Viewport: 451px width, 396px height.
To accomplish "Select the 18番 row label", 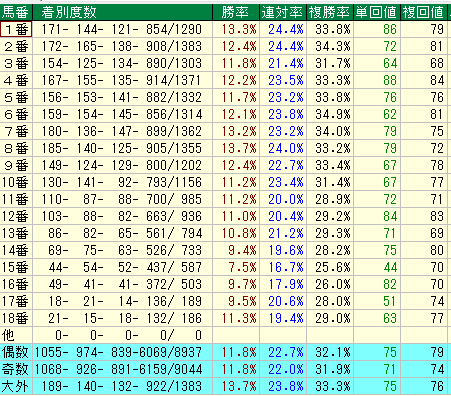I will [x=16, y=318].
